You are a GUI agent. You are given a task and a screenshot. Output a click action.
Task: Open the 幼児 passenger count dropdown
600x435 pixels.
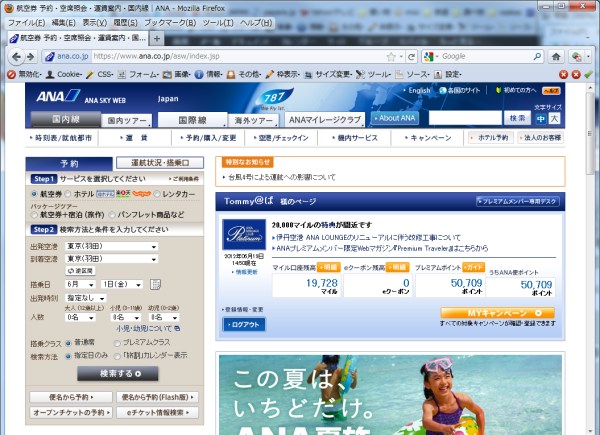coord(163,317)
